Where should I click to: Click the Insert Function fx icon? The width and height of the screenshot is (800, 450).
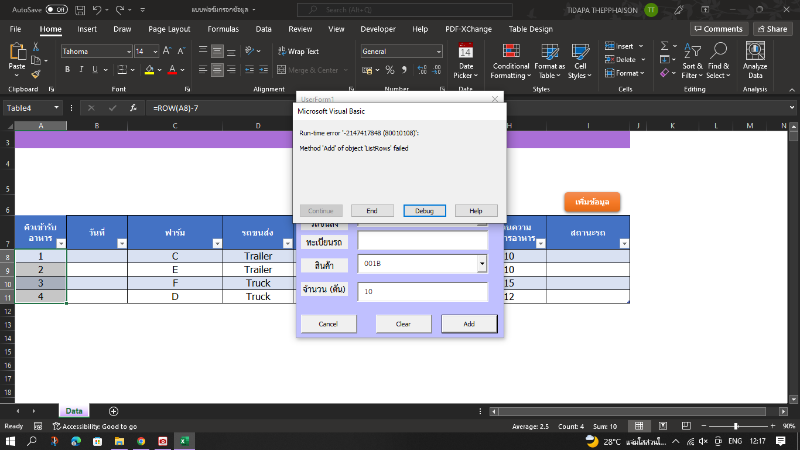tap(132, 108)
